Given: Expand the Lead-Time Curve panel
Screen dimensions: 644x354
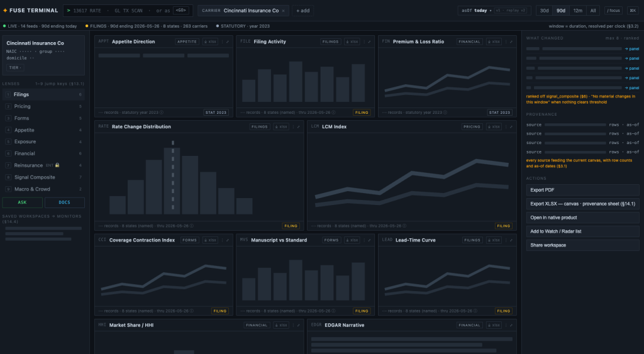Looking at the screenshot, I should click(x=511, y=240).
